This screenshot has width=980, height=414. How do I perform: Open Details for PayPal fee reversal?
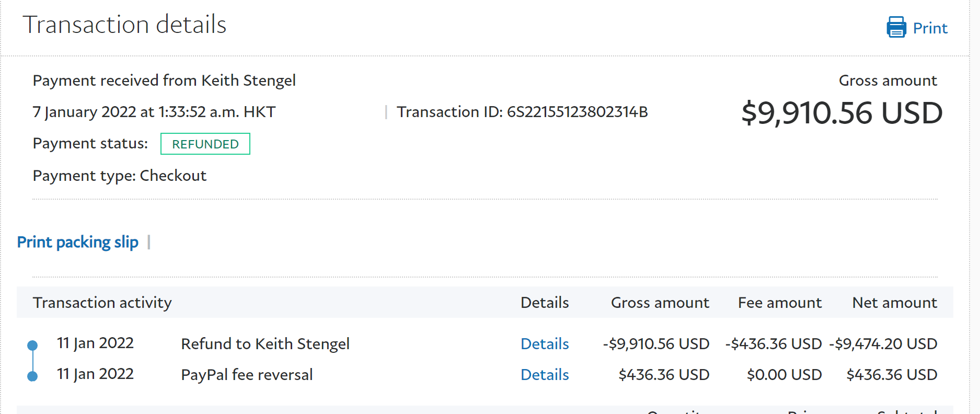coord(545,375)
